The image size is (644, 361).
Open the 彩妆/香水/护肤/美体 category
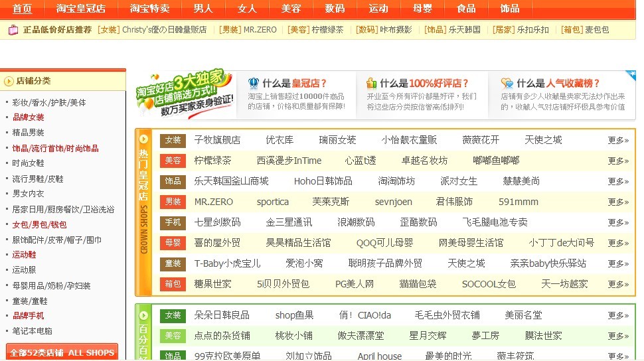(49, 102)
